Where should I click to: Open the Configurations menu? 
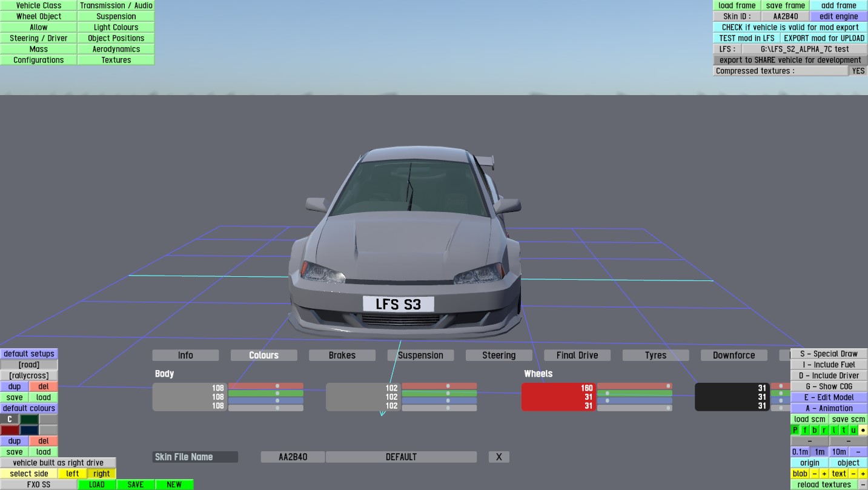point(39,60)
